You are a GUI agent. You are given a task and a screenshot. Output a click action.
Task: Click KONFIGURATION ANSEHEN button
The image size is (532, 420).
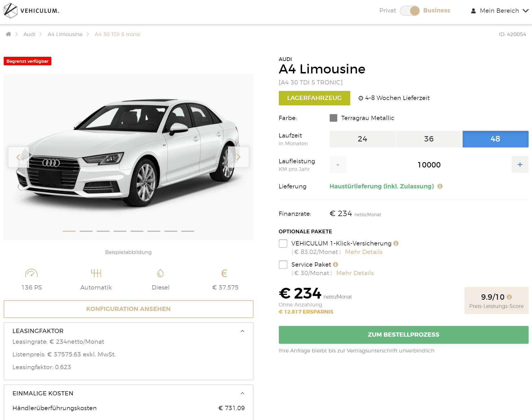click(128, 309)
